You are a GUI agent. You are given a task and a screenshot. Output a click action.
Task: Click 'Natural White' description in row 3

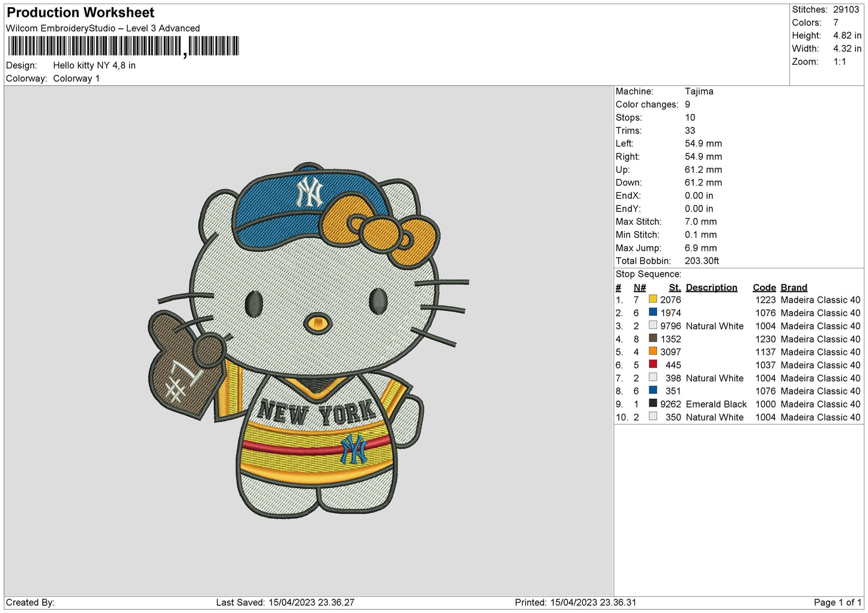coord(714,326)
